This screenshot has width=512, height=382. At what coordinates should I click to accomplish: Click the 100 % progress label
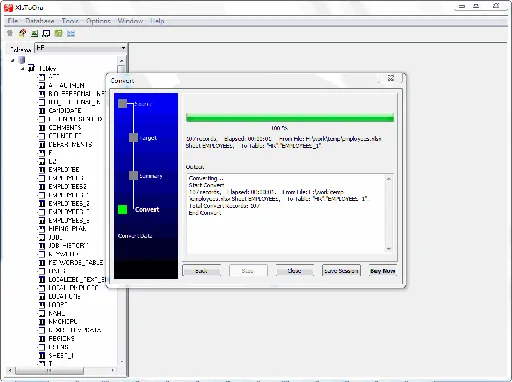(279, 128)
